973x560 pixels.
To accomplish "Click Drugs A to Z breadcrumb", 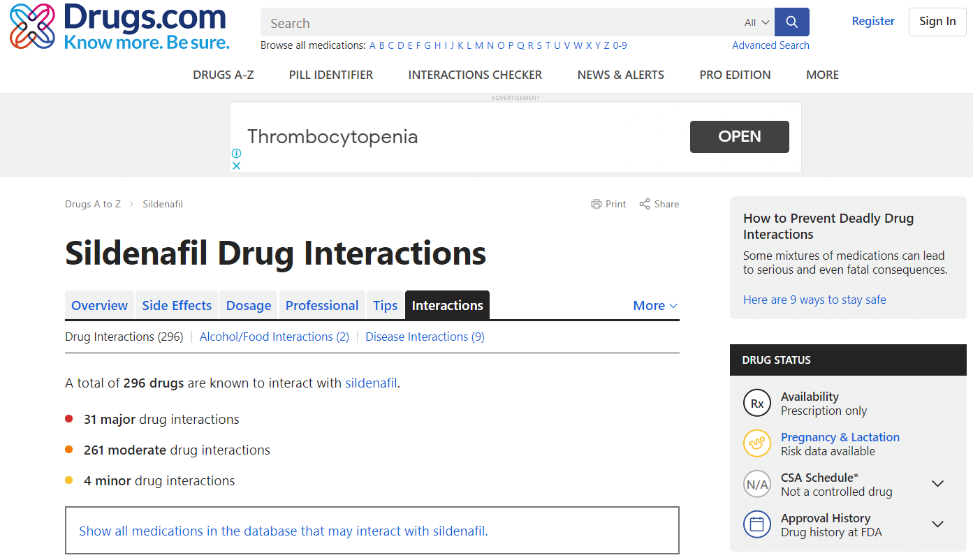I will [93, 204].
